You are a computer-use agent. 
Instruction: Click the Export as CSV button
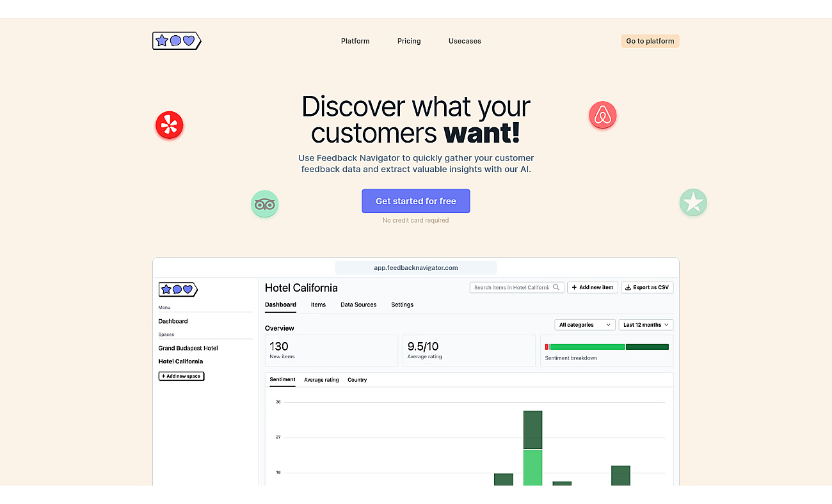pyautogui.click(x=647, y=287)
